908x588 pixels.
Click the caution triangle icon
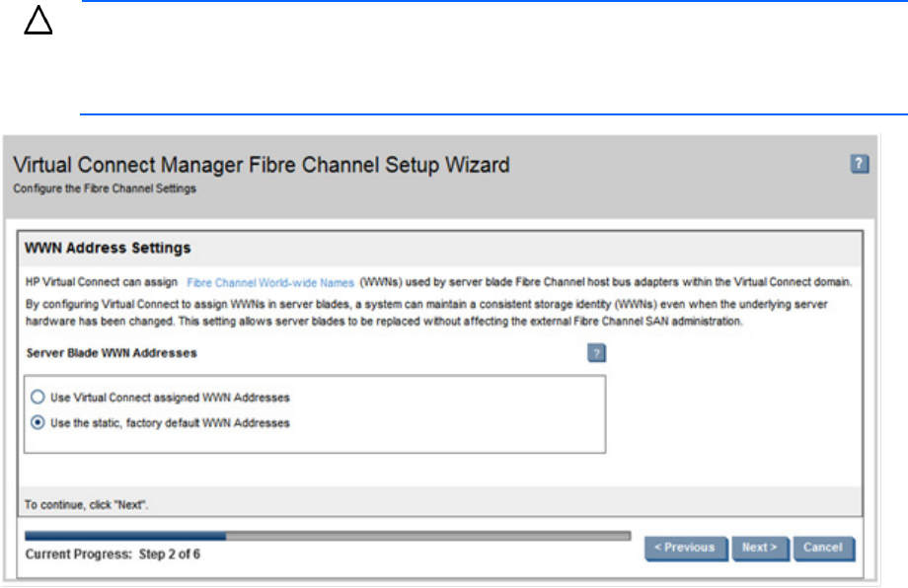coord(38,21)
